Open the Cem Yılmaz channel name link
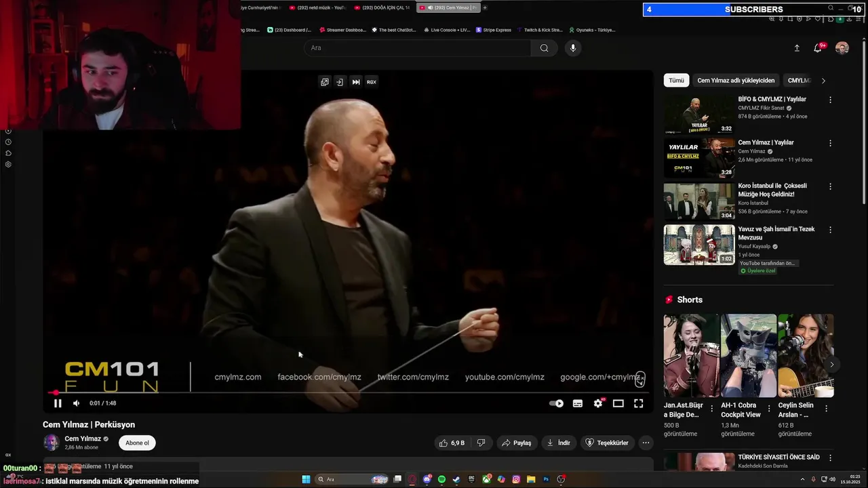 tap(83, 439)
